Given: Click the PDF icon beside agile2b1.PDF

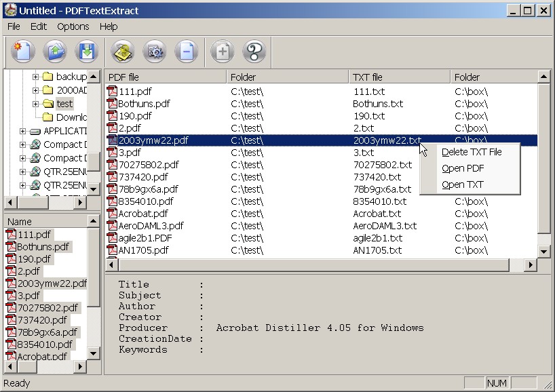Looking at the screenshot, I should (x=112, y=238).
